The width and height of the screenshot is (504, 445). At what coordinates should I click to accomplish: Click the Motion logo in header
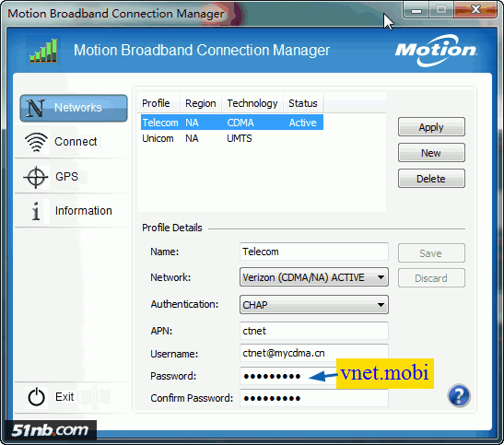pyautogui.click(x=436, y=51)
